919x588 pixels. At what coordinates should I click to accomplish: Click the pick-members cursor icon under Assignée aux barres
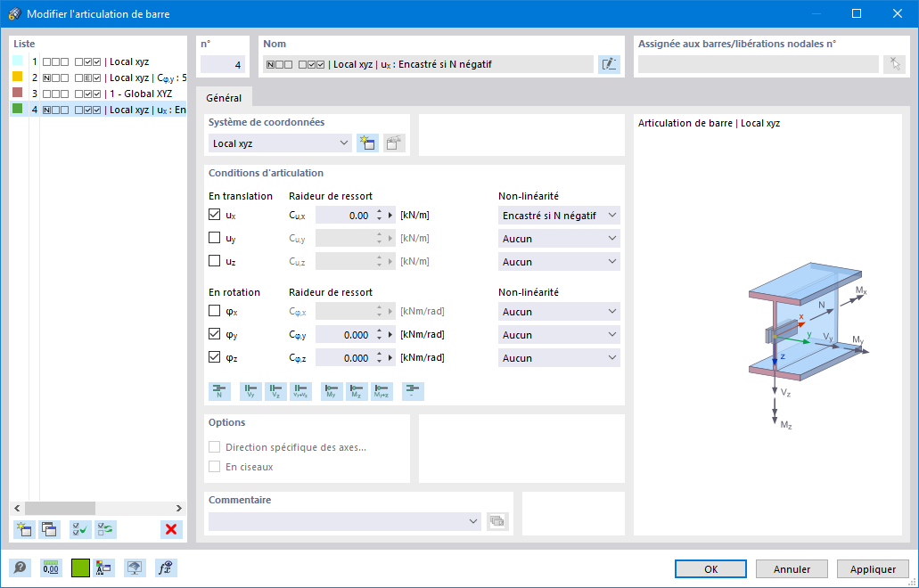click(894, 64)
